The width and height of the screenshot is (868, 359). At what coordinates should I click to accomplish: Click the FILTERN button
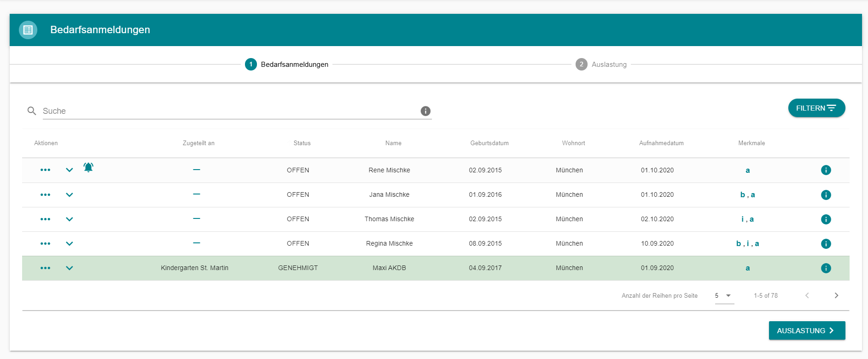[816, 108]
